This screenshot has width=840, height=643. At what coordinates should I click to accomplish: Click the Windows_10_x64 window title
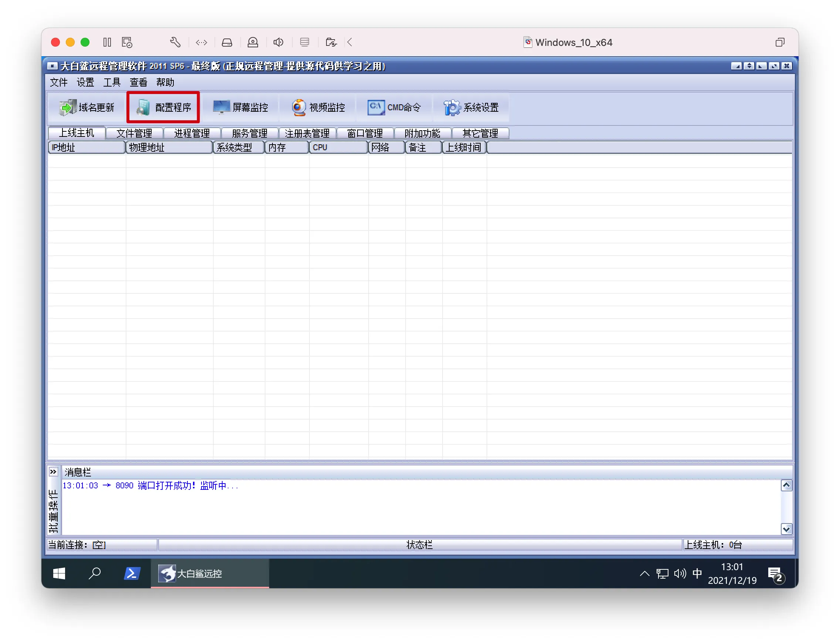(574, 43)
